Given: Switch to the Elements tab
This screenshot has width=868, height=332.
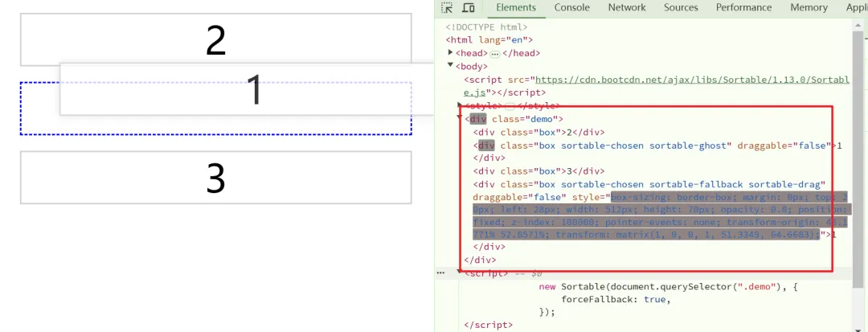Looking at the screenshot, I should coord(516,8).
